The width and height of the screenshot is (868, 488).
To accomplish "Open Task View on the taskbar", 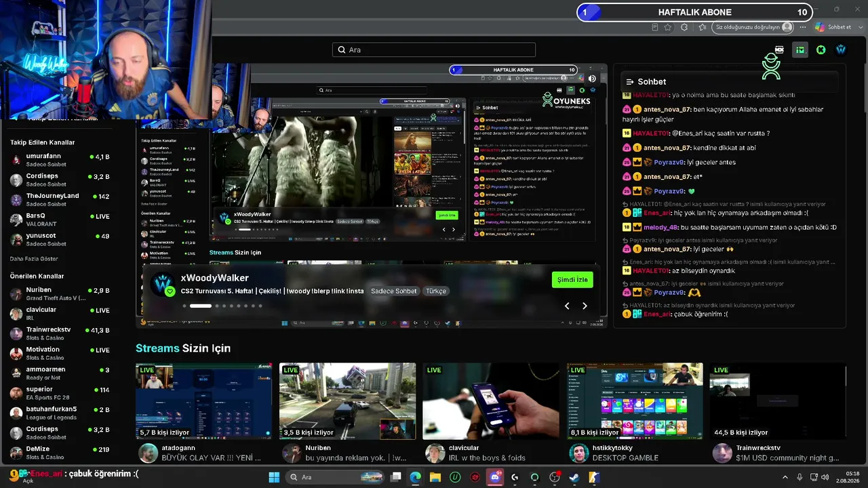I will [x=396, y=477].
